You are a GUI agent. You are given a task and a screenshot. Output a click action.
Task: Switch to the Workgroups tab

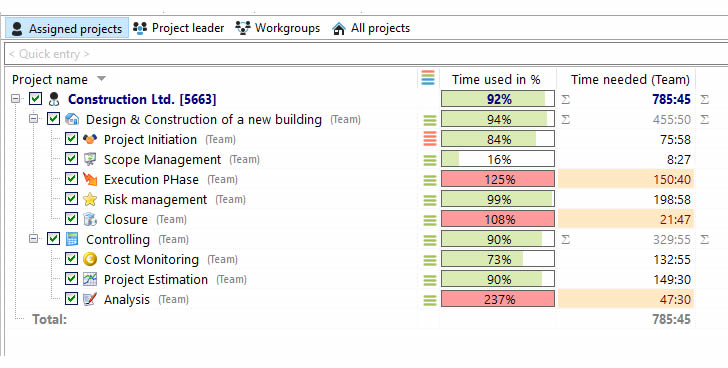[x=277, y=28]
